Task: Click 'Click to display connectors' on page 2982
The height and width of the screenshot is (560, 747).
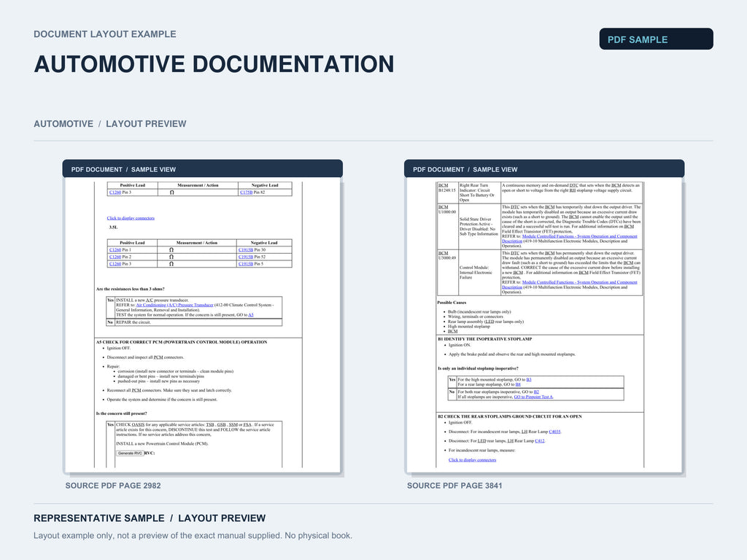Action: coord(131,218)
